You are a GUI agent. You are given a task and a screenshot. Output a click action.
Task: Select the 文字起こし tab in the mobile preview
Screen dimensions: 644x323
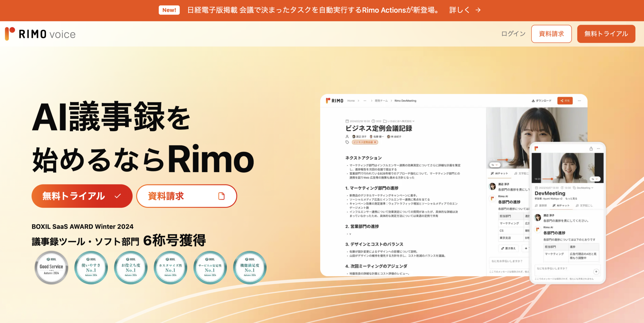(584, 205)
